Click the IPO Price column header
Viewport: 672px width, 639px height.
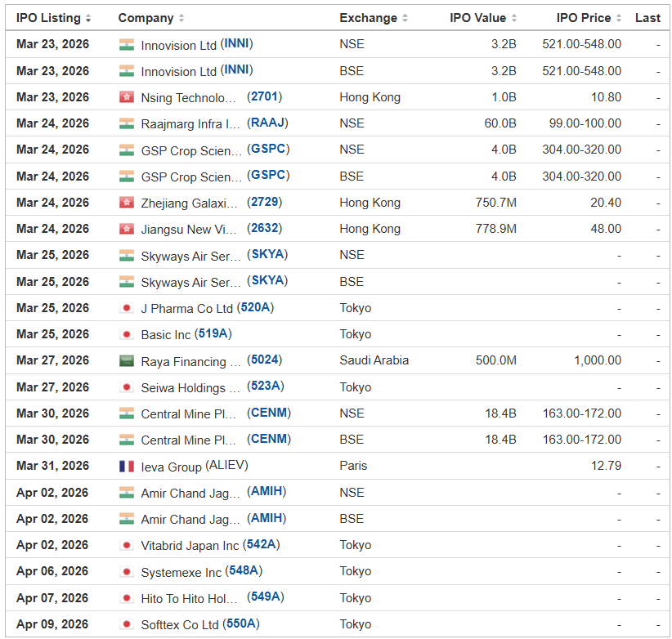click(x=584, y=18)
